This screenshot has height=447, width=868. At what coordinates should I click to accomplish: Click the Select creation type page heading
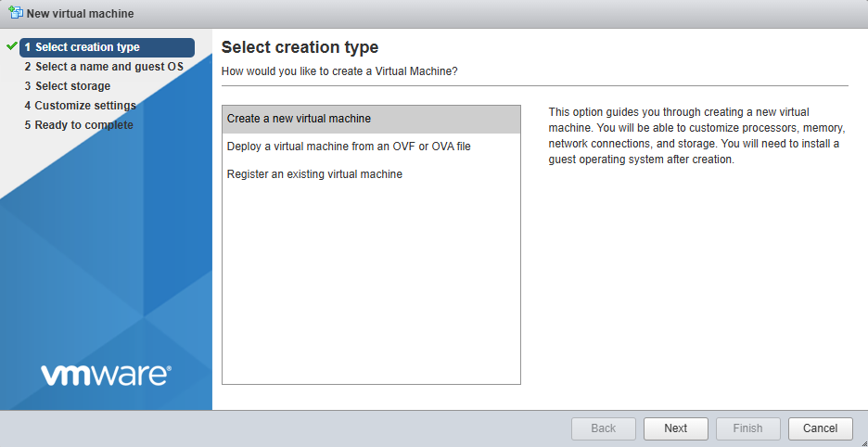(300, 47)
